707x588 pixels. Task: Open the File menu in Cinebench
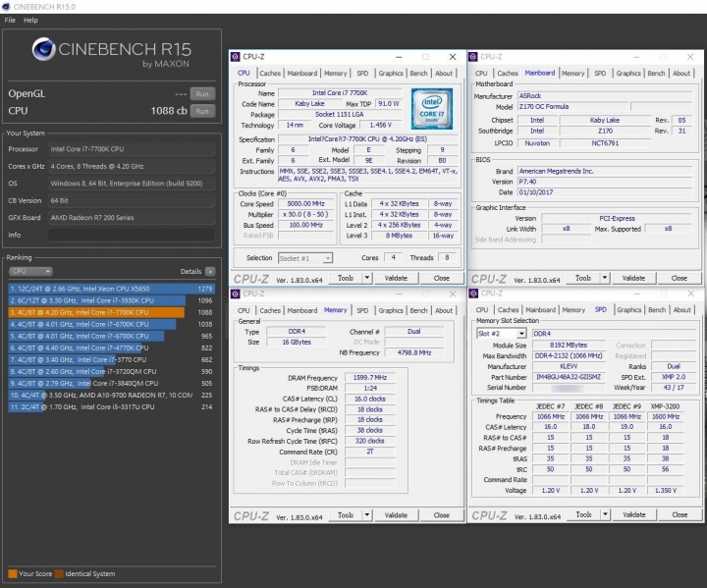coord(10,20)
